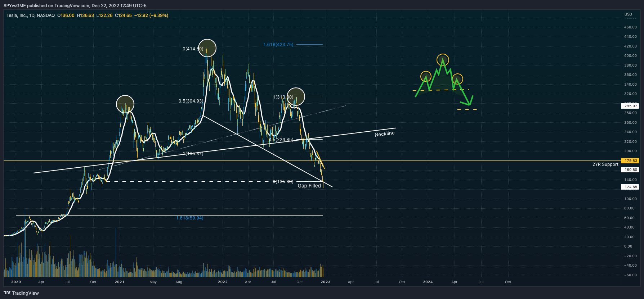644x299 pixels.
Task: Click the TradingView logo at bottom left
Action: (21, 293)
